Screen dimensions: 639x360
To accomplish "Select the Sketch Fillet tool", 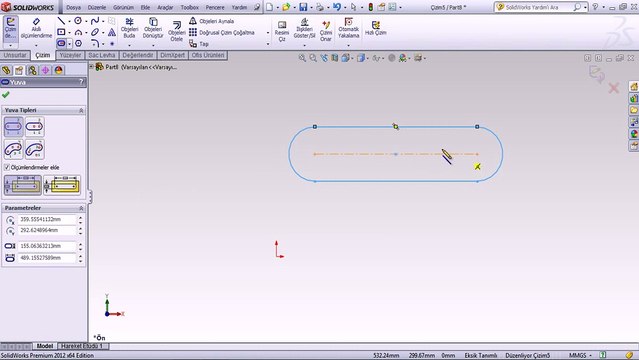I will (95, 43).
